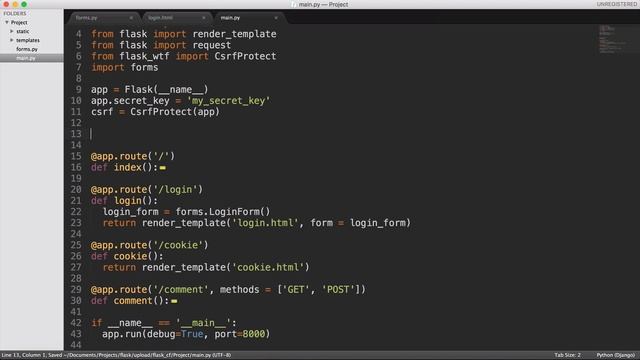The height and width of the screenshot is (360, 640).
Task: Collapse the Project folder arrow
Action: point(7,22)
